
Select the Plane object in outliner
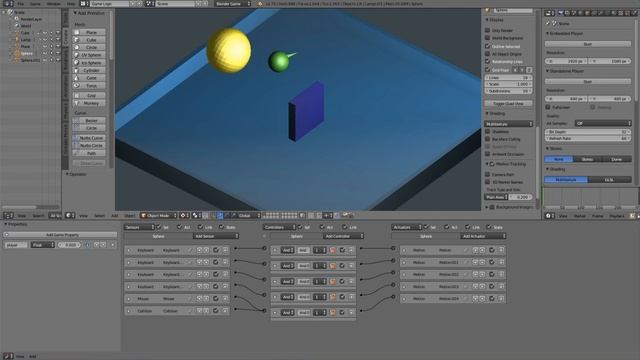tap(25, 47)
